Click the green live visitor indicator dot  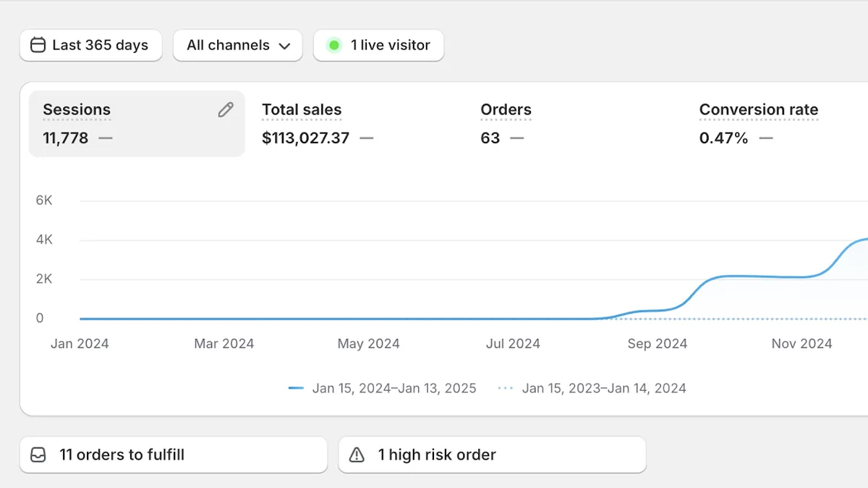(334, 45)
